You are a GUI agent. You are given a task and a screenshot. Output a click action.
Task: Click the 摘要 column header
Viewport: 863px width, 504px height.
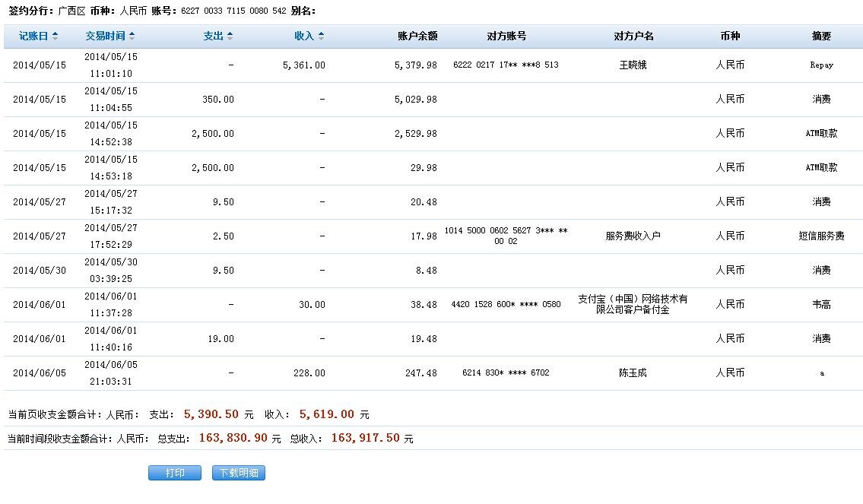pyautogui.click(x=821, y=36)
